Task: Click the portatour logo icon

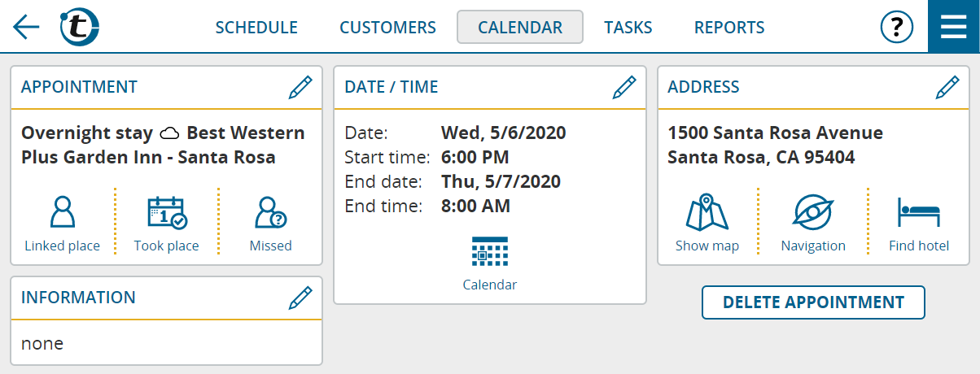Action: click(x=80, y=27)
